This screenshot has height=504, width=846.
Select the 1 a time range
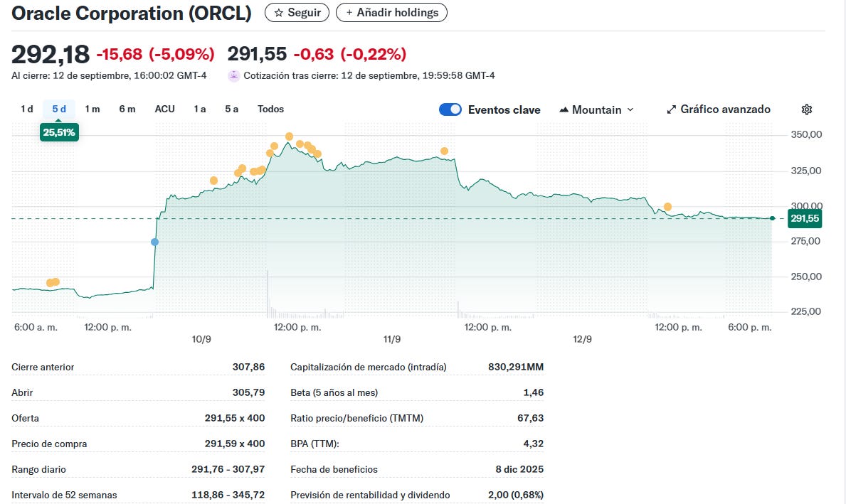pos(200,109)
